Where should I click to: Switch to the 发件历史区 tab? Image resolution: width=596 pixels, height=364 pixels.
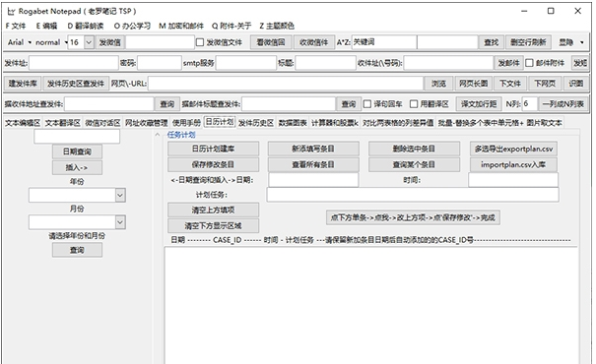coord(256,123)
